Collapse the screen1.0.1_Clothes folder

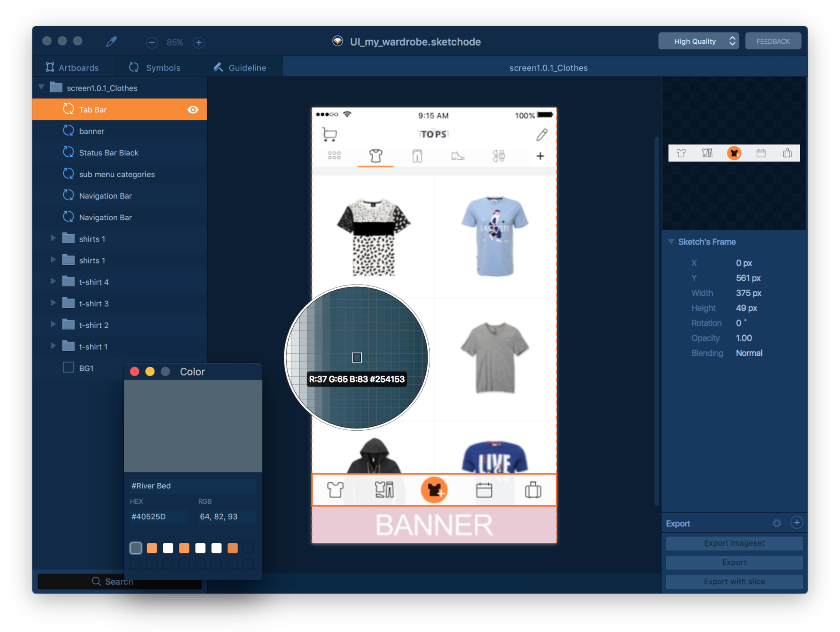(x=42, y=87)
